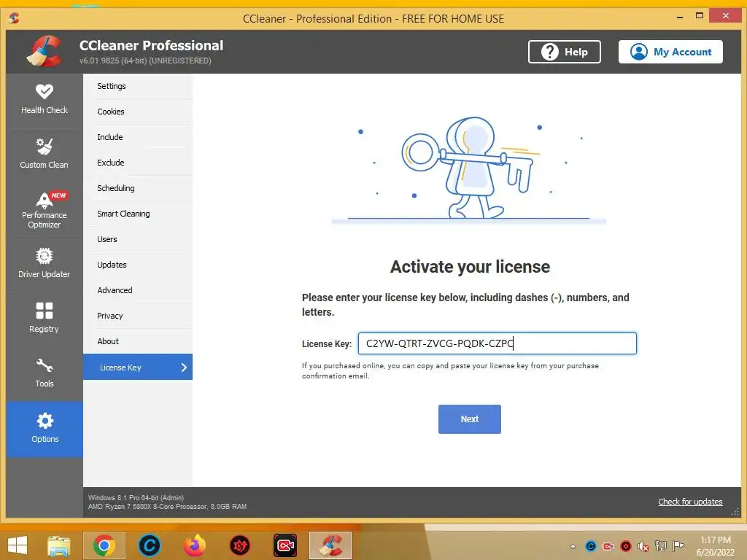
Task: Select the License Key menu item
Action: (138, 367)
